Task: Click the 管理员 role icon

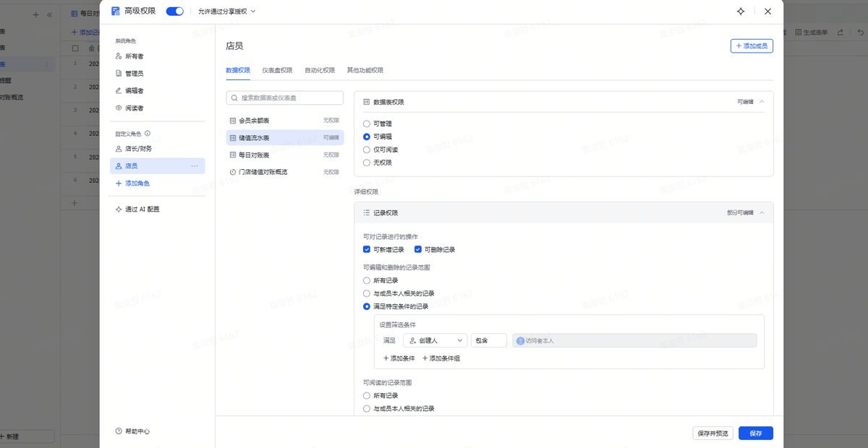Action: point(119,74)
